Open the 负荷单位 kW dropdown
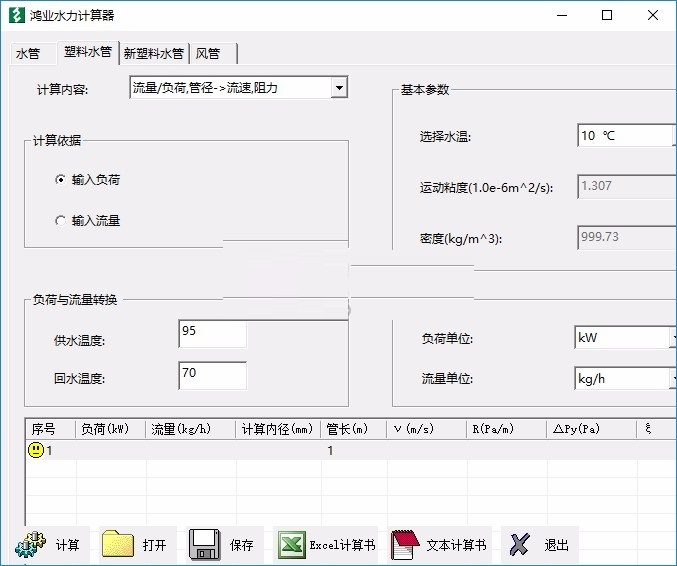The width and height of the screenshot is (677, 566). (x=625, y=338)
